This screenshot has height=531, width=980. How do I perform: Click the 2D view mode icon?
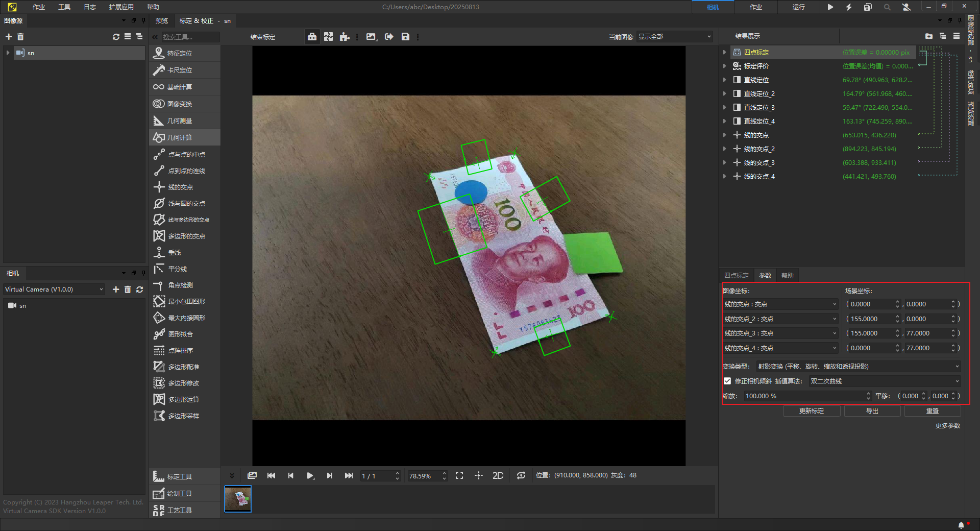(x=498, y=475)
